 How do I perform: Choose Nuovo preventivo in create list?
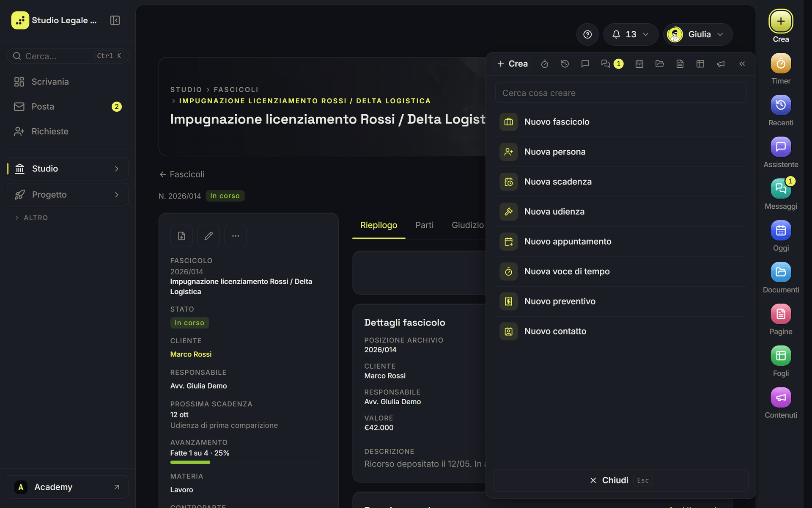coord(621,301)
